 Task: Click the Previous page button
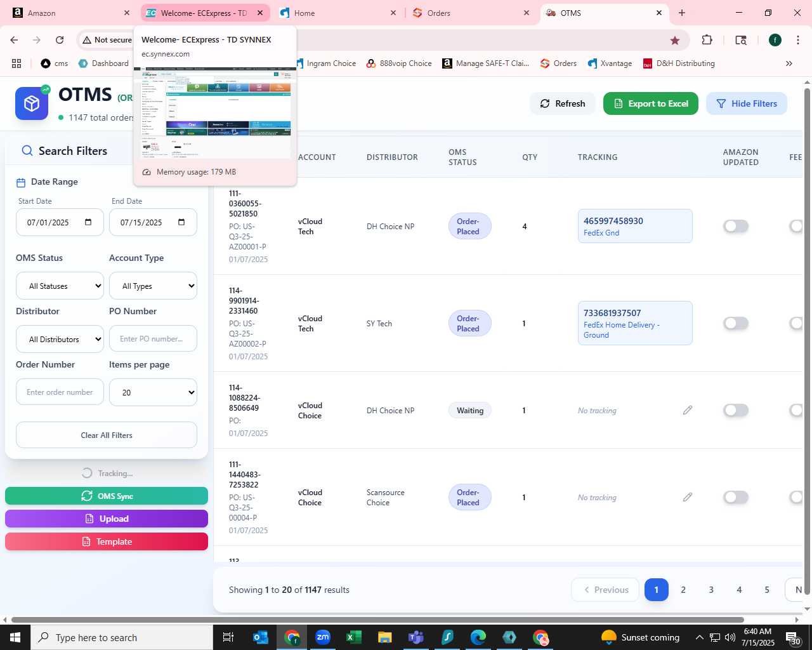pos(606,590)
